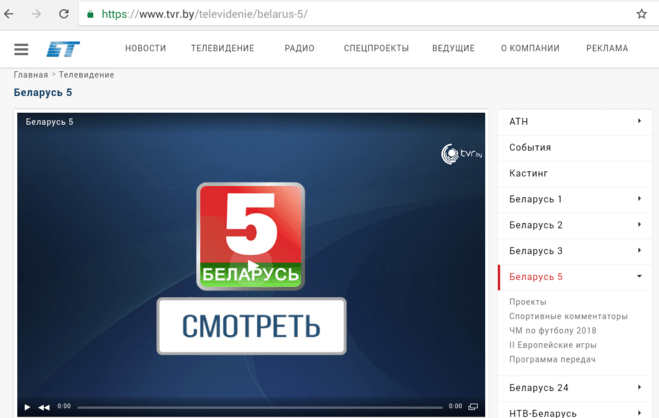Reload the page
The image size is (659, 418).
64,14
